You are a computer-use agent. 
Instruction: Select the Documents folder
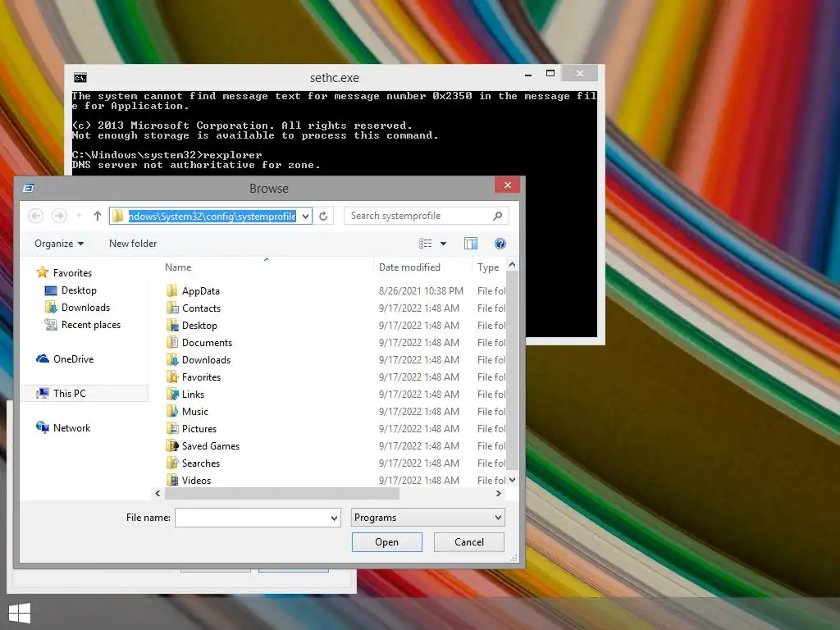coord(207,342)
